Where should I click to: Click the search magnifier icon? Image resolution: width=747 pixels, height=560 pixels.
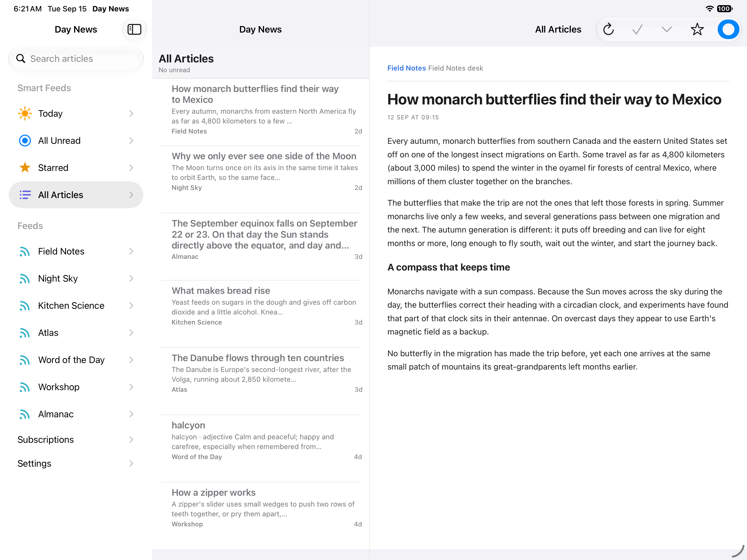[x=21, y=58]
